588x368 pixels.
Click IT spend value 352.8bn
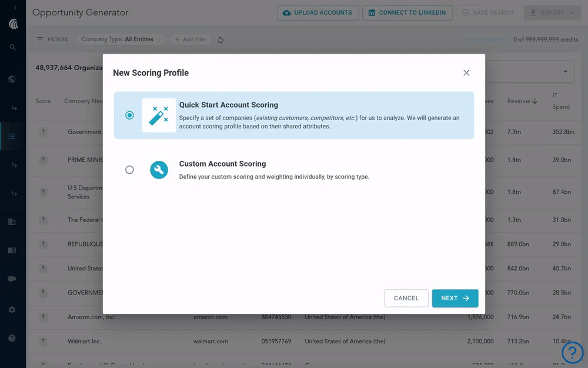point(563,132)
